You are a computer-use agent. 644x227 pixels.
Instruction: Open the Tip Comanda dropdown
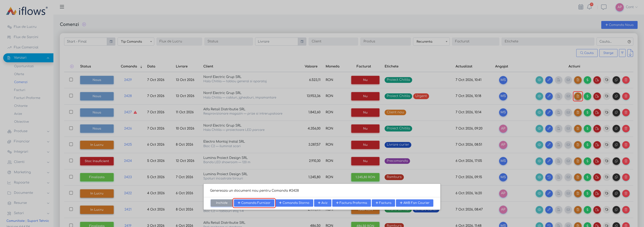pos(136,42)
